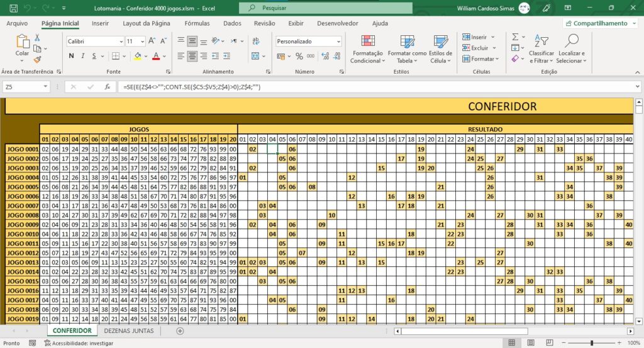644x348 pixels.
Task: Open the Arquivo menu
Action: (x=17, y=23)
